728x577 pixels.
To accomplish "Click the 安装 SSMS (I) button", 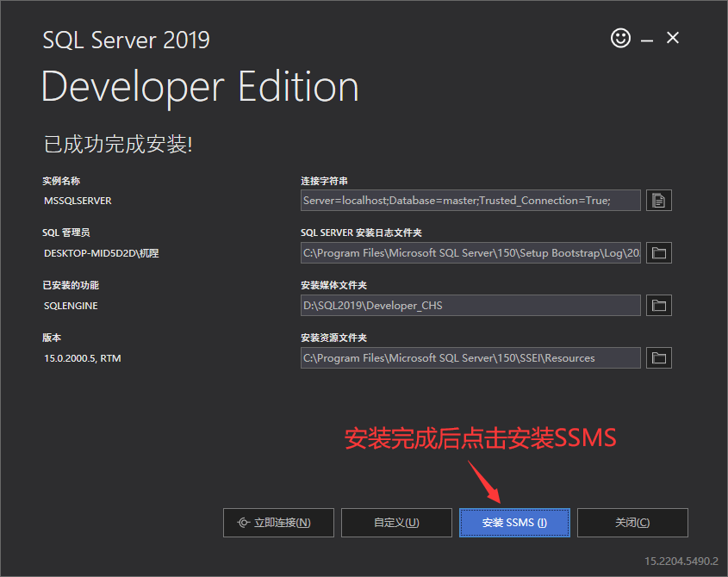I will pos(514,523).
